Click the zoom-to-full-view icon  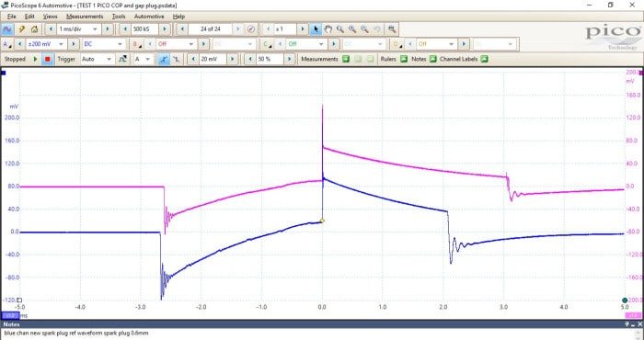point(392,29)
